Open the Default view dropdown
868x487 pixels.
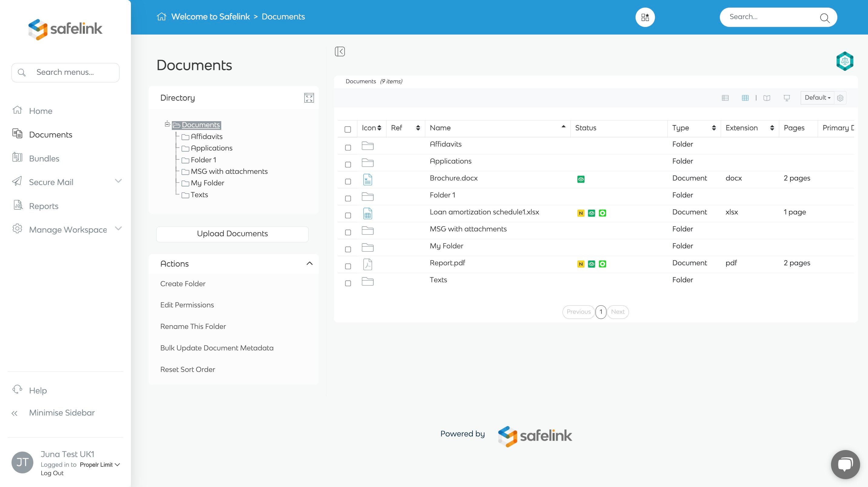[x=817, y=98]
